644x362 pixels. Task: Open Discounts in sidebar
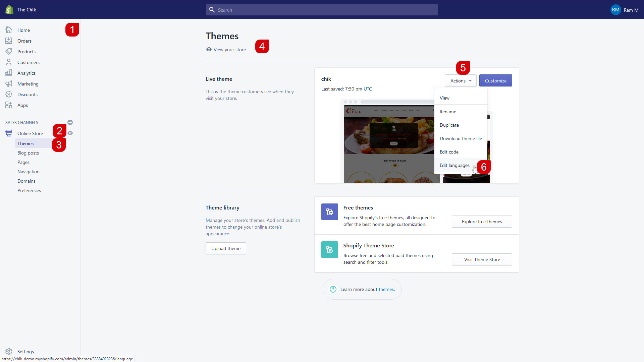(x=28, y=95)
